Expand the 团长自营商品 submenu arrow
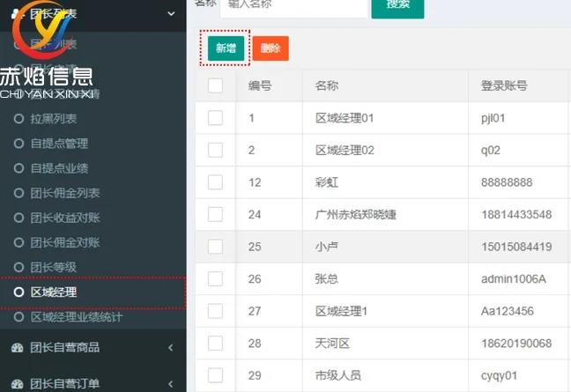 click(x=170, y=348)
